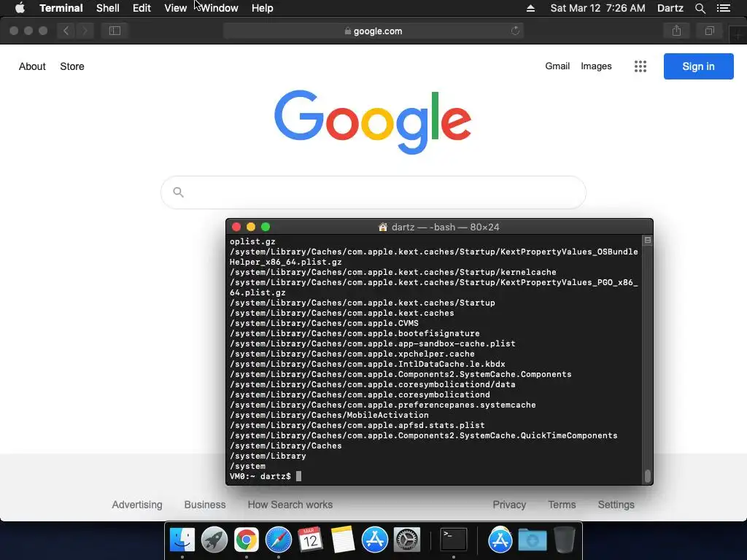
Task: Open the Apple menu
Action: coord(20,8)
